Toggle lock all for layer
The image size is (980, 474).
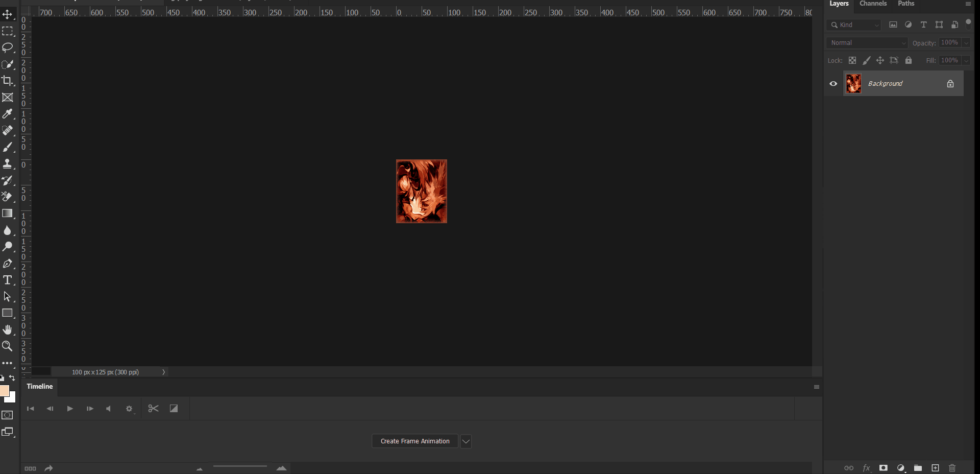(909, 60)
